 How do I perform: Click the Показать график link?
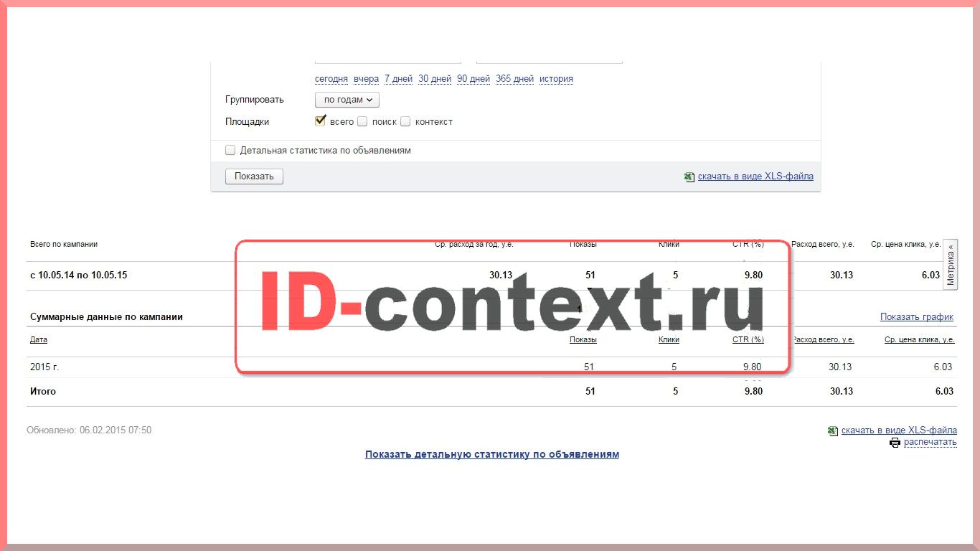click(917, 317)
